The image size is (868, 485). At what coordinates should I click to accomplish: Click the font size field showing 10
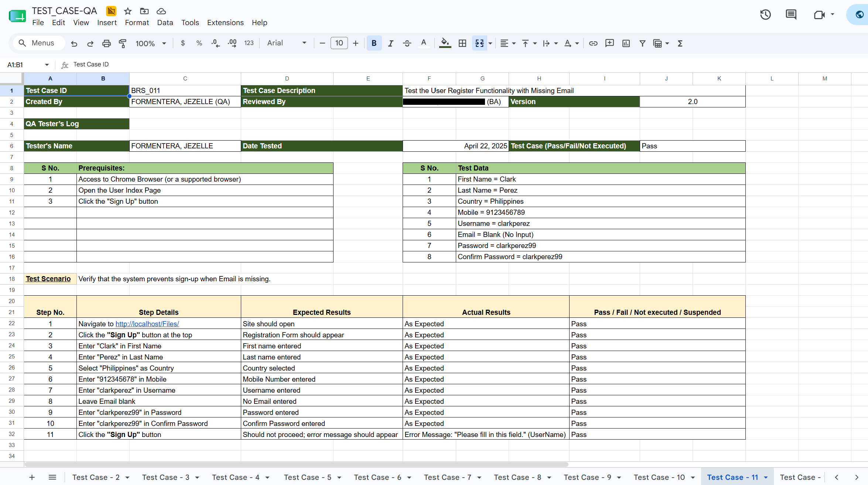pos(339,43)
